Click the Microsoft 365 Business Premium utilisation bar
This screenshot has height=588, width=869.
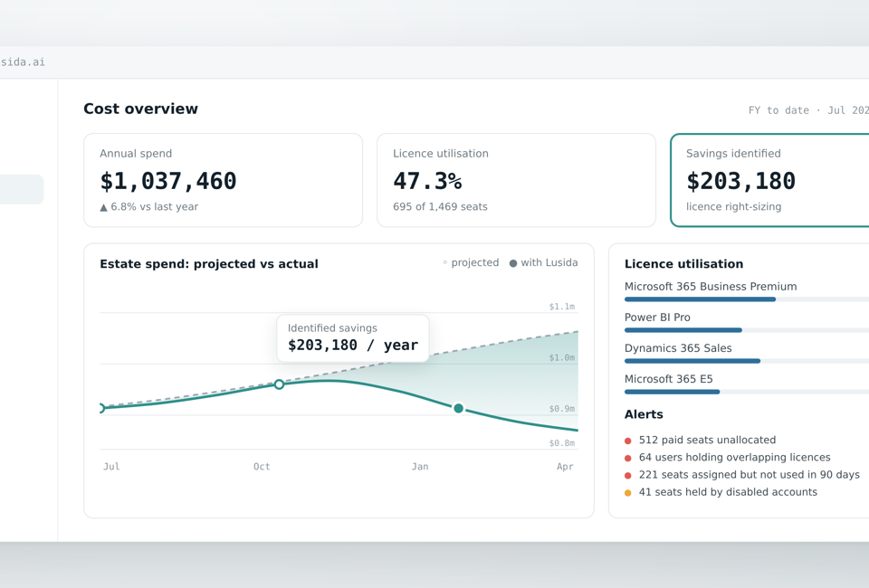coord(747,299)
